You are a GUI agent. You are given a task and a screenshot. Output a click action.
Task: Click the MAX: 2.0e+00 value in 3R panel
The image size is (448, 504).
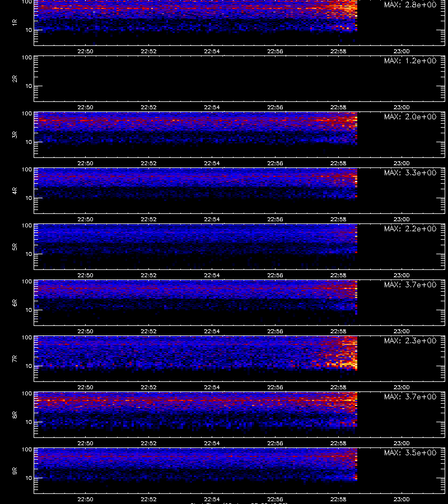pos(410,116)
